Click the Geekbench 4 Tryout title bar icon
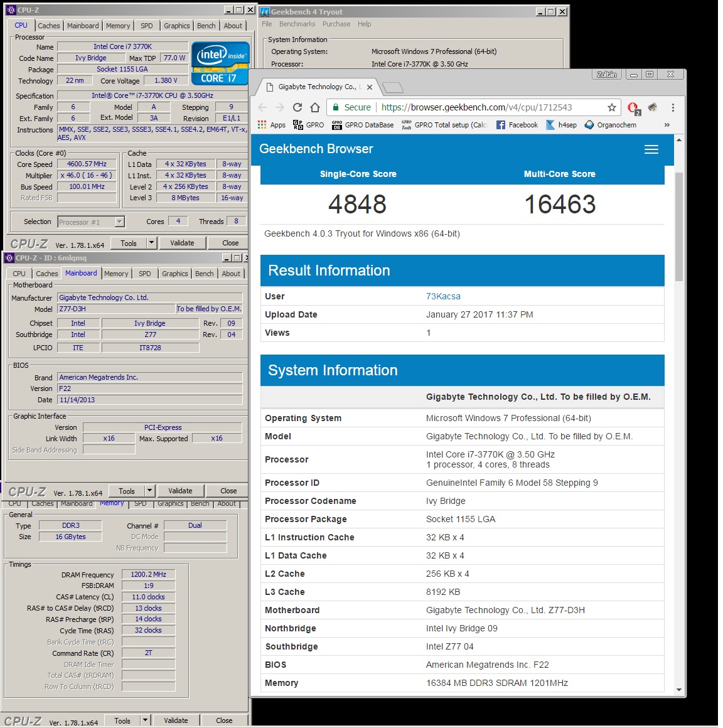The width and height of the screenshot is (723, 728). [x=265, y=11]
